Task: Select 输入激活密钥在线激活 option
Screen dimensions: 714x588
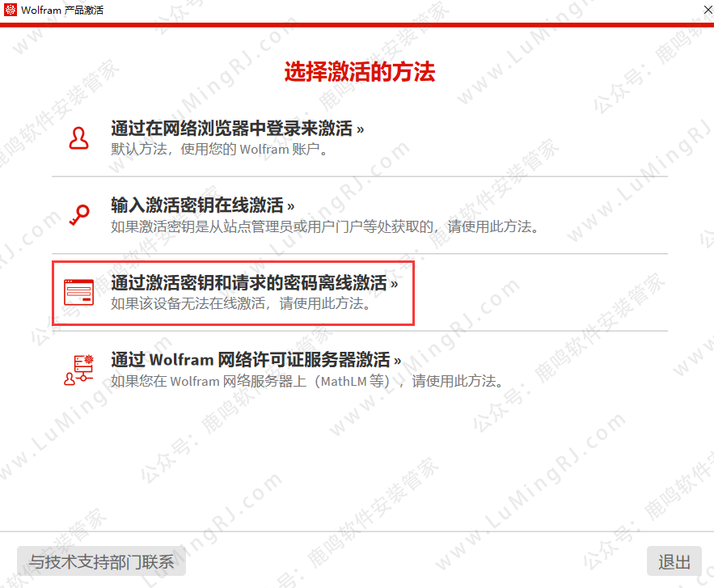Action: point(197,205)
